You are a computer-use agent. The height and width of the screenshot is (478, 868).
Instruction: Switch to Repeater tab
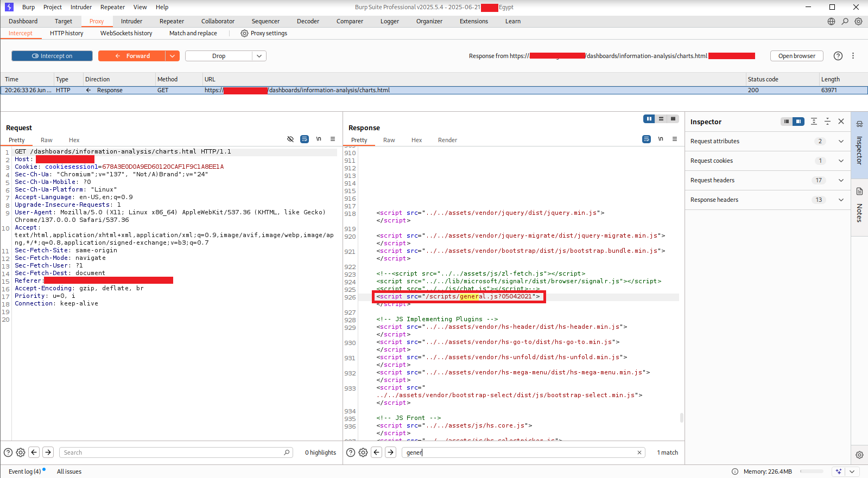tap(172, 21)
